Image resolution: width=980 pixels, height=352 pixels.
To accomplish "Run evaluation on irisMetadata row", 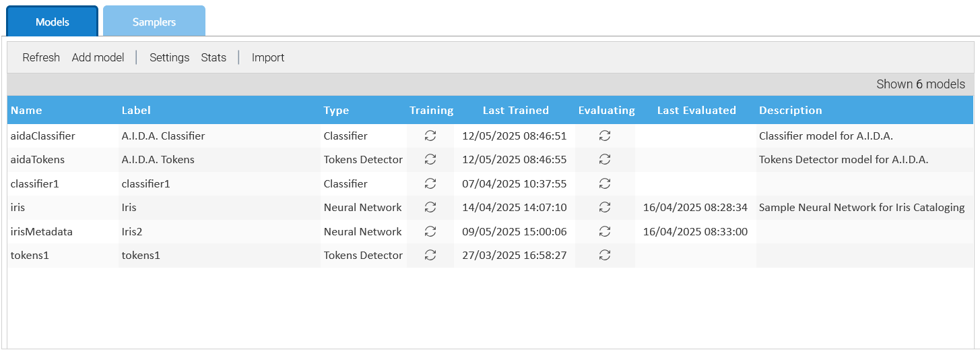I will click(605, 231).
